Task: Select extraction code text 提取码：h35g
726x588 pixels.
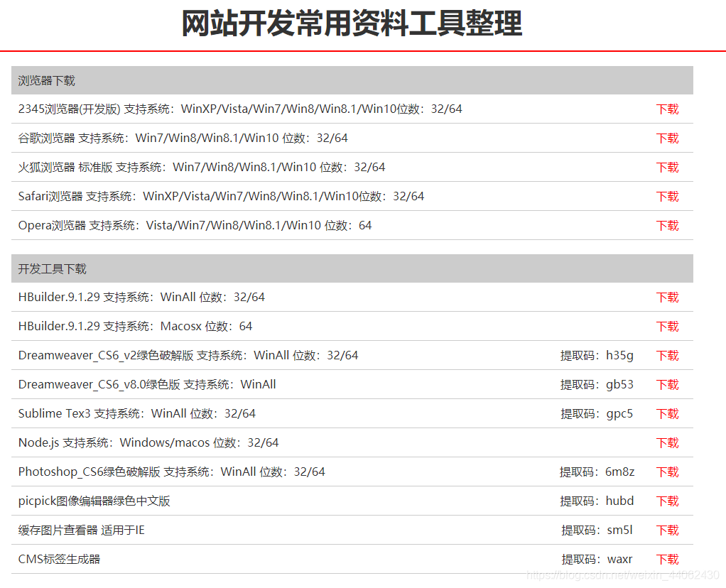Action: (597, 356)
